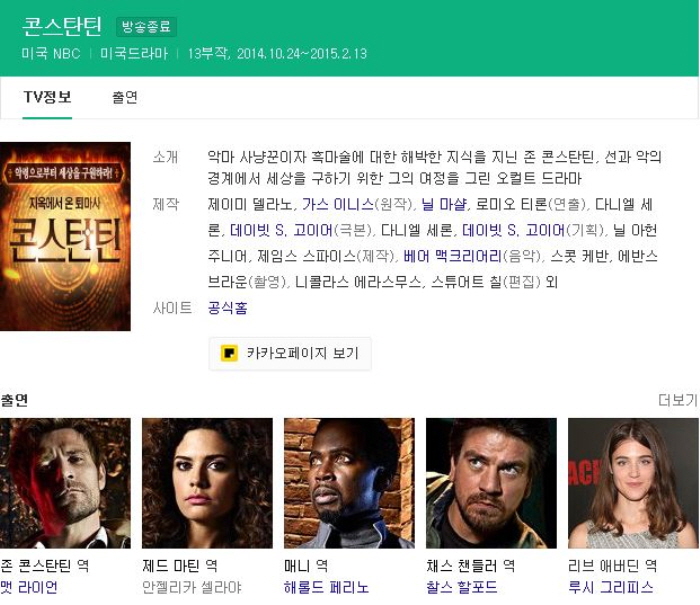The image size is (700, 605).
Task: Click the 콘스탄틴 poster image
Action: click(65, 236)
